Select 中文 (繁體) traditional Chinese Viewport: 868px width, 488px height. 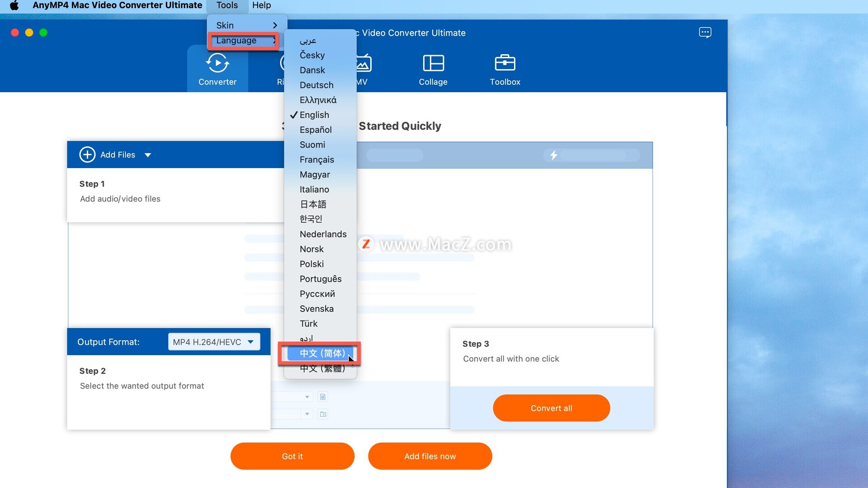320,368
